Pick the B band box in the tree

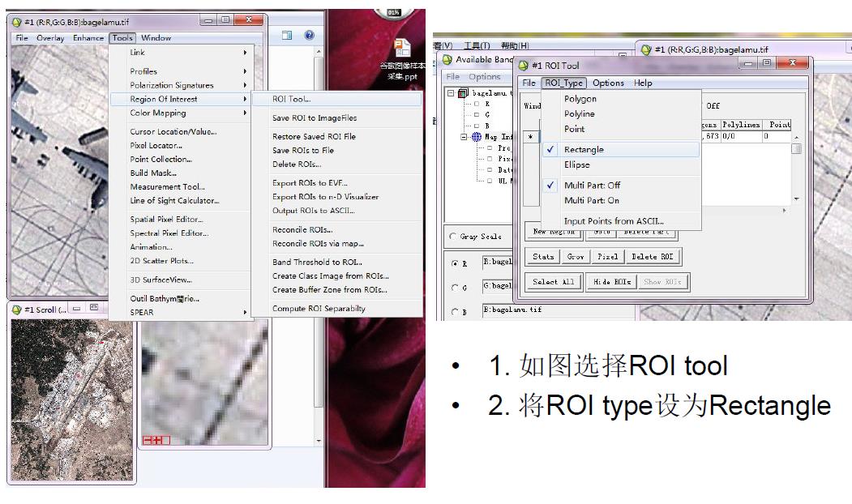(477, 126)
